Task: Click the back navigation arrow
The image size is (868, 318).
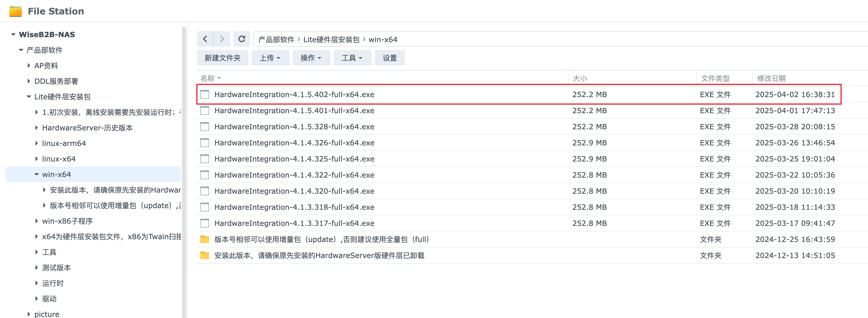Action: pyautogui.click(x=205, y=39)
